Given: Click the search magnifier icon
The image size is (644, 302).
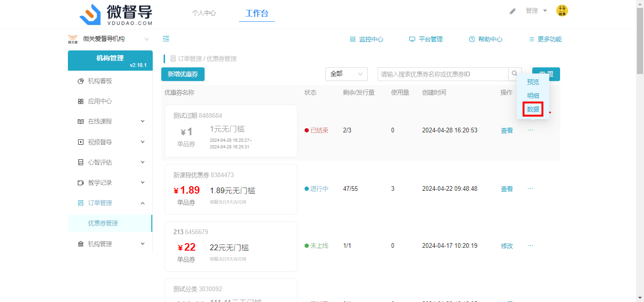Looking at the screenshot, I should pos(515,74).
